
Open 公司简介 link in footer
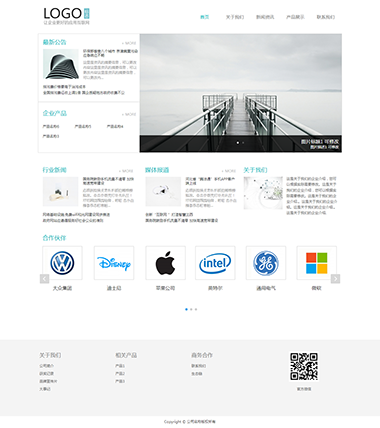coord(47,366)
